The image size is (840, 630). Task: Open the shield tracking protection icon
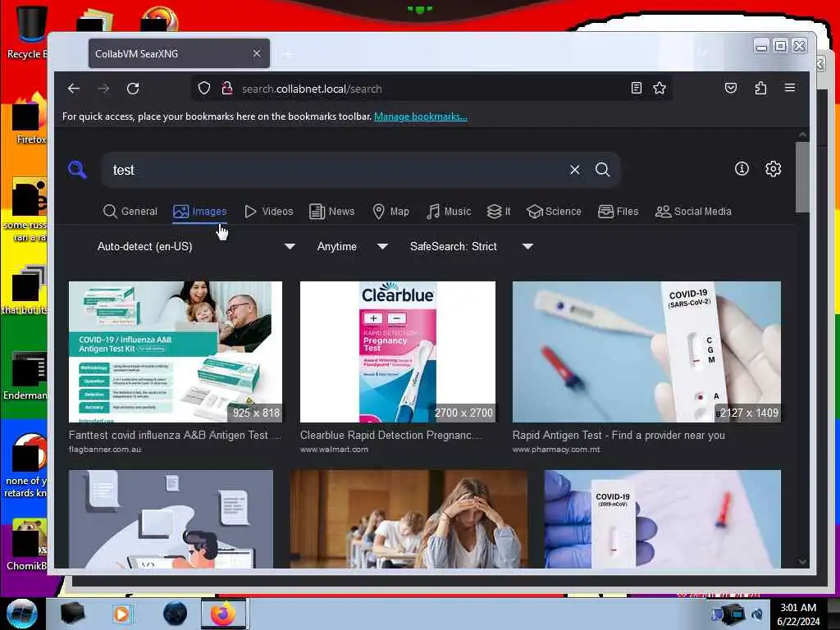coord(204,89)
